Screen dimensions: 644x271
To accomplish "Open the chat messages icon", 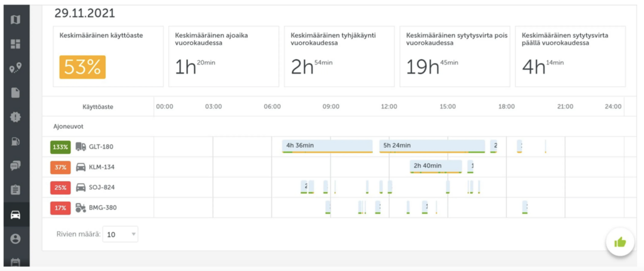I will point(16,165).
